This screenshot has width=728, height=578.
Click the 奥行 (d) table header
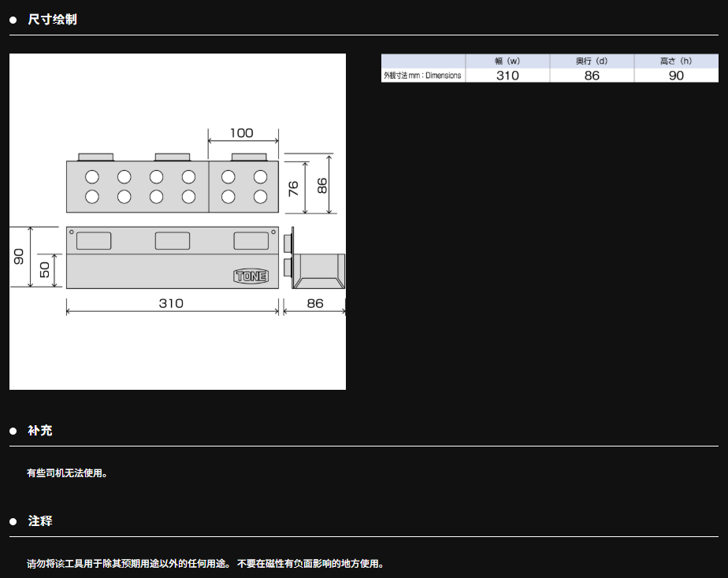(x=592, y=61)
